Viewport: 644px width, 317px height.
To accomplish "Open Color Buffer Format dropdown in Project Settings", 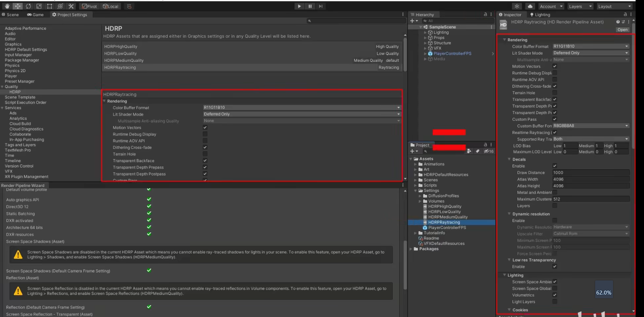I will coord(302,108).
